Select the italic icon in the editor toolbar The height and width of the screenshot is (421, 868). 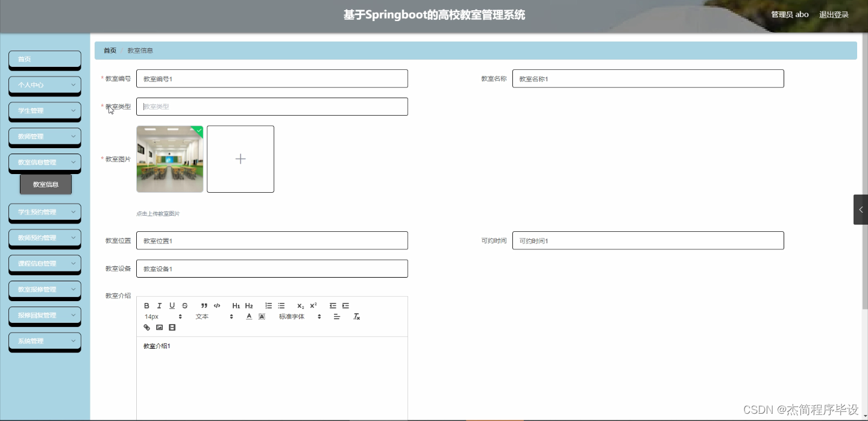[159, 306]
